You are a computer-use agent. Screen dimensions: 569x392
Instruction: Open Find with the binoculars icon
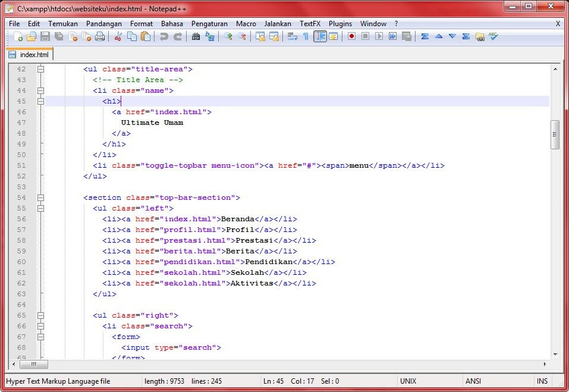tap(196, 36)
